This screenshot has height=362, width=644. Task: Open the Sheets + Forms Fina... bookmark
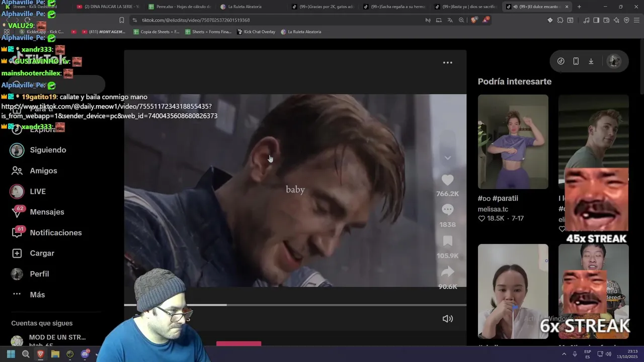tap(208, 32)
